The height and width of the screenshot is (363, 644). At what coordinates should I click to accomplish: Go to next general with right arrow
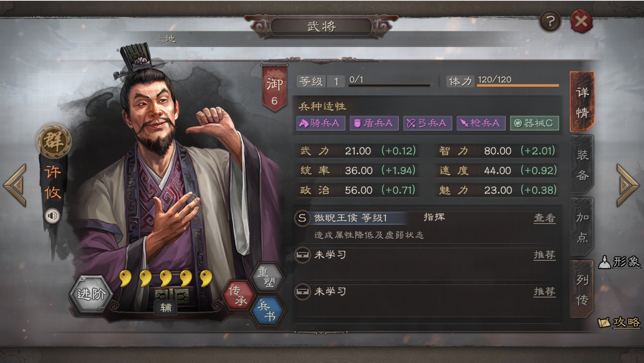[628, 185]
